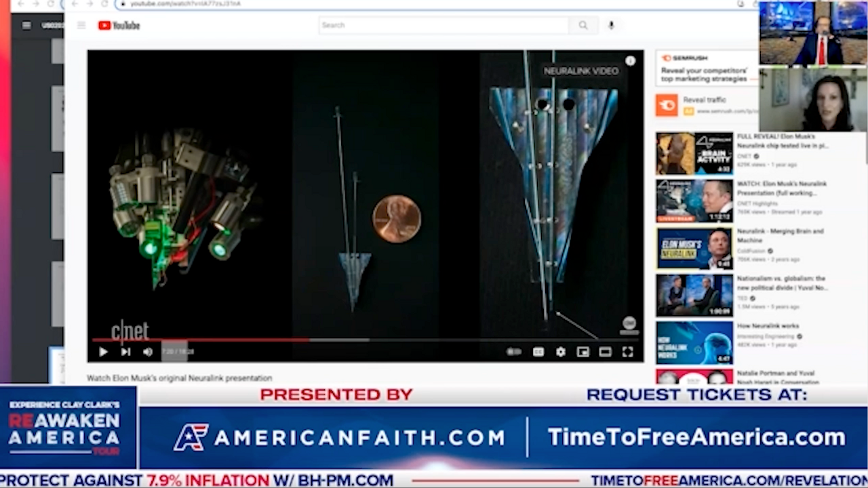Start voice search with microphone icon
The image size is (868, 488).
tap(611, 25)
